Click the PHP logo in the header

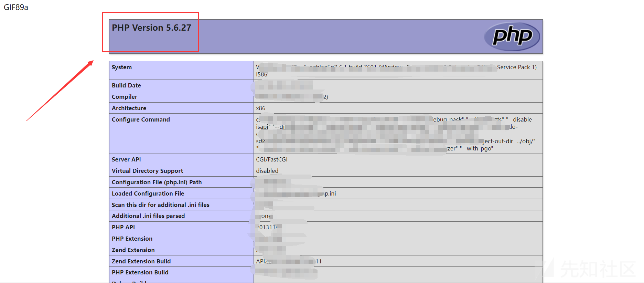(512, 36)
